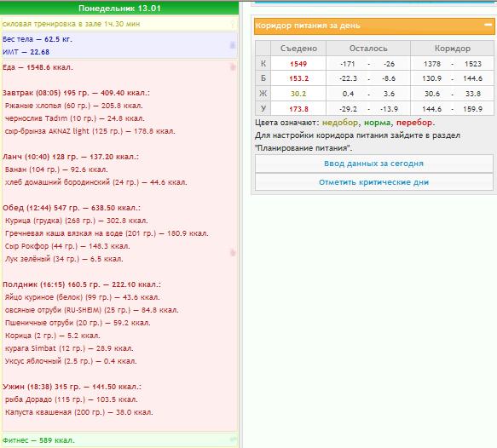Viewport: 497px width, 448px height.
Task: Click the yellow fat value 30.2
Action: 298,94
